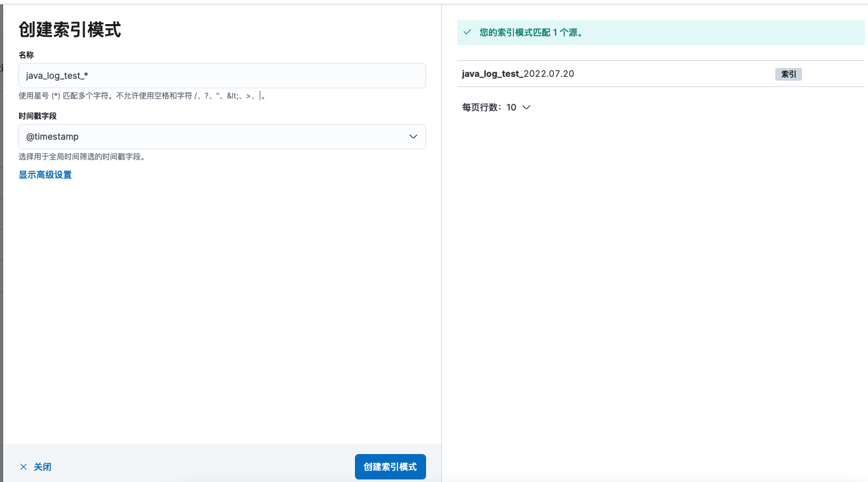Click the green checkmark icon in the match callout

coord(467,32)
